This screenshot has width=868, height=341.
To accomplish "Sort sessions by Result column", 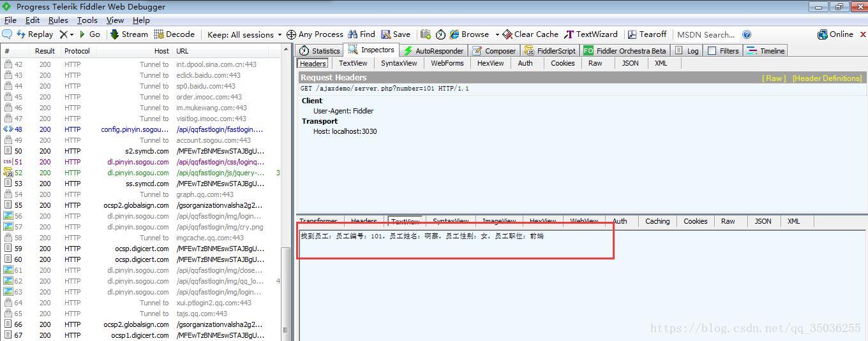I will pyautogui.click(x=45, y=51).
